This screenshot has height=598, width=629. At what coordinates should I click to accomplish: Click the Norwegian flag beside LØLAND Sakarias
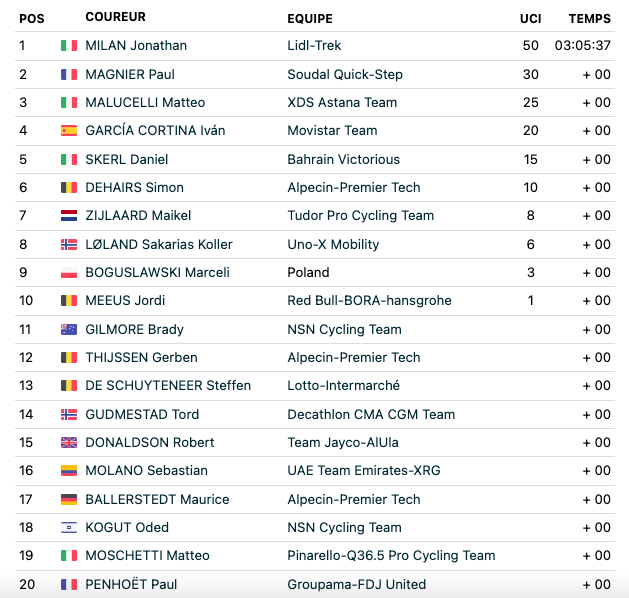[69, 245]
